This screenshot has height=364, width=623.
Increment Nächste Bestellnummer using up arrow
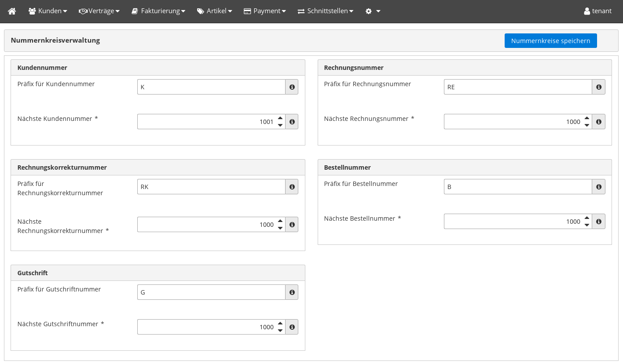click(587, 218)
